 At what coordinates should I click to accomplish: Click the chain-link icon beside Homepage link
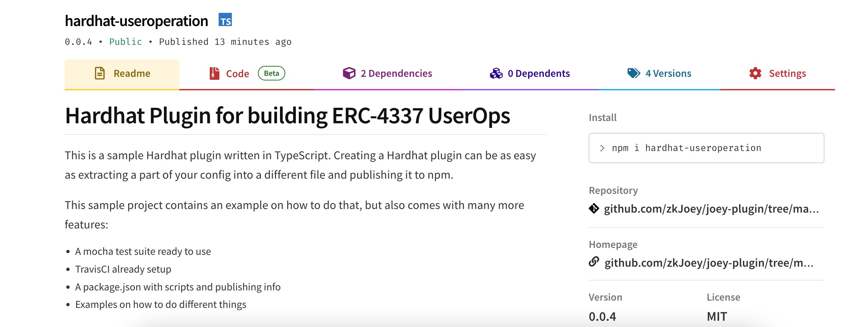(x=594, y=262)
